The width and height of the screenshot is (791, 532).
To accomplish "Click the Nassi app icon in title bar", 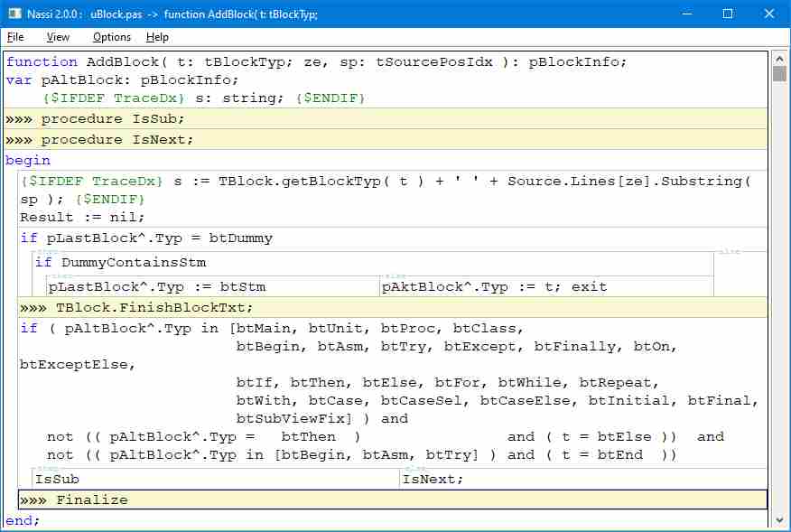I will click(x=14, y=14).
